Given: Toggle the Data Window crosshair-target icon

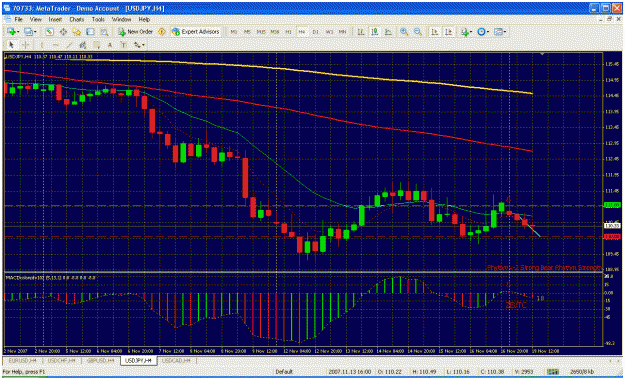Looking at the screenshot, I should click(x=63, y=32).
